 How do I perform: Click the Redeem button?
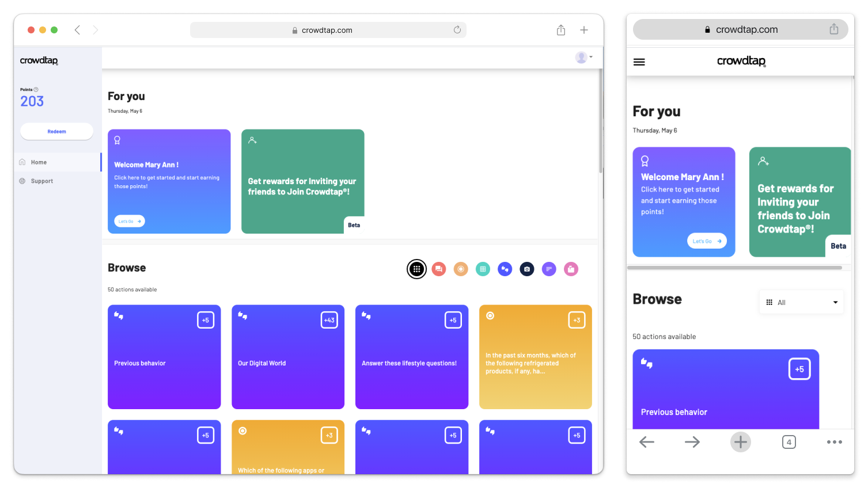pos(56,131)
